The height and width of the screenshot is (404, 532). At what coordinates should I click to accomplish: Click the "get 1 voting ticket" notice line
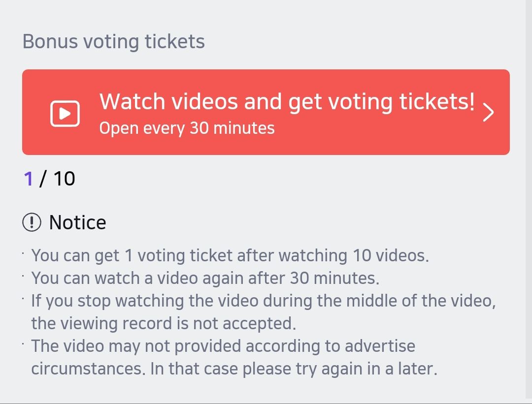tap(230, 256)
